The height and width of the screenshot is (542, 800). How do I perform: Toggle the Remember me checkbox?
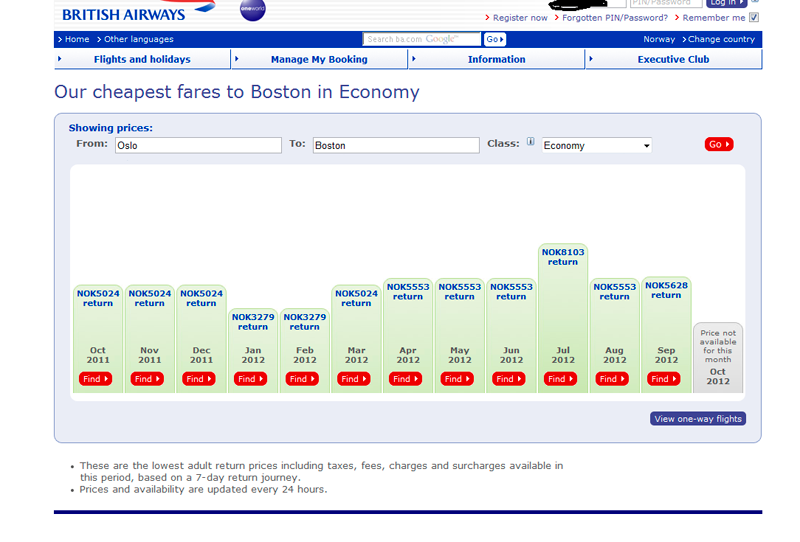(x=754, y=17)
